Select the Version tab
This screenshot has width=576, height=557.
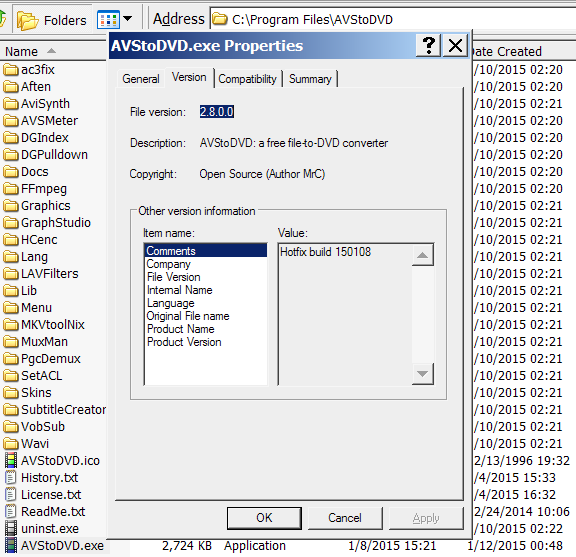(189, 77)
